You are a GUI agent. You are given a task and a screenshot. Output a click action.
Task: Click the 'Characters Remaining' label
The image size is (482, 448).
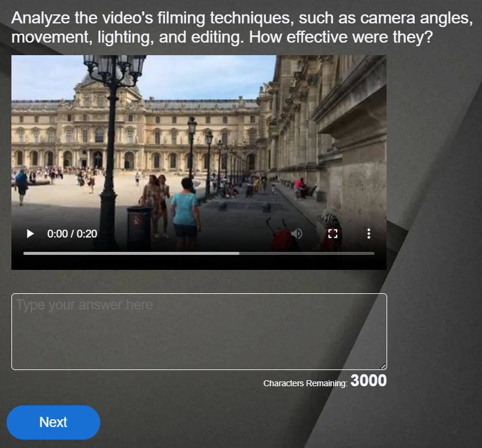pos(305,383)
